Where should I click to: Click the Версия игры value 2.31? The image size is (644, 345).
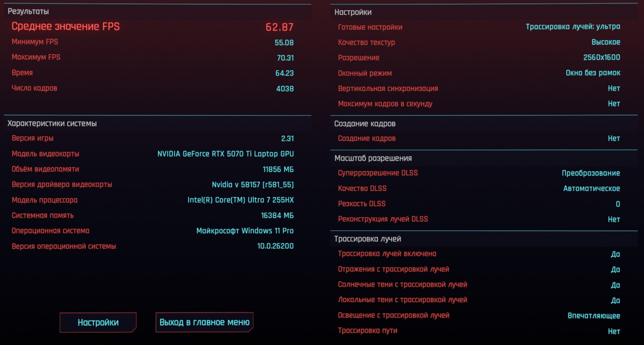[x=287, y=139]
